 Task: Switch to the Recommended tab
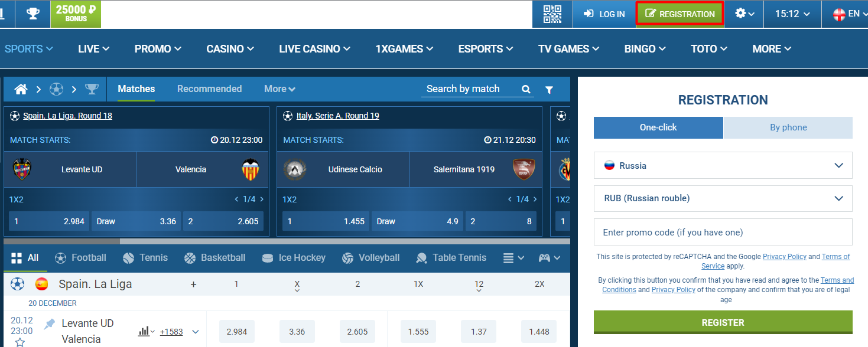pos(210,89)
